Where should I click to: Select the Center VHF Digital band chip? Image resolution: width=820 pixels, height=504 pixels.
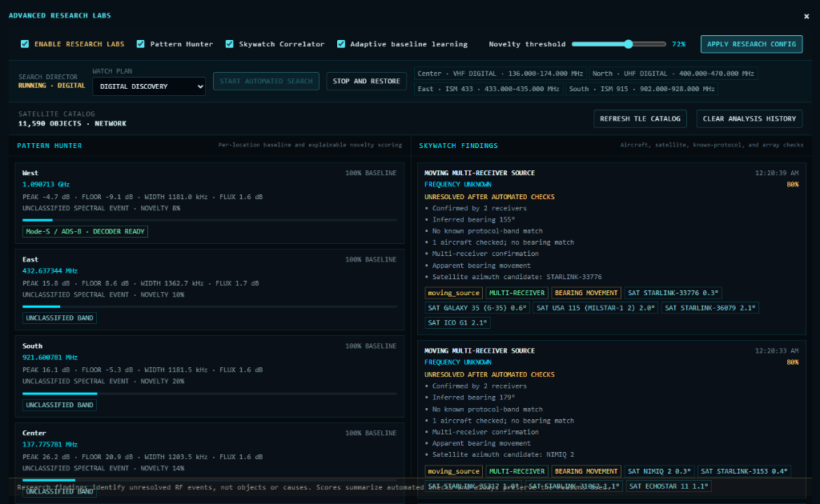coord(500,74)
